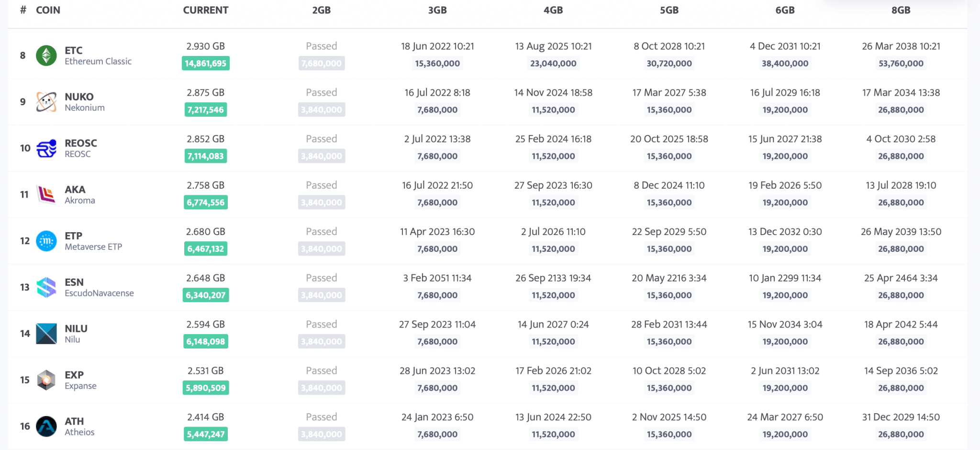Click the Passed badge in the ETC row
The height and width of the screenshot is (450, 980).
tap(321, 46)
